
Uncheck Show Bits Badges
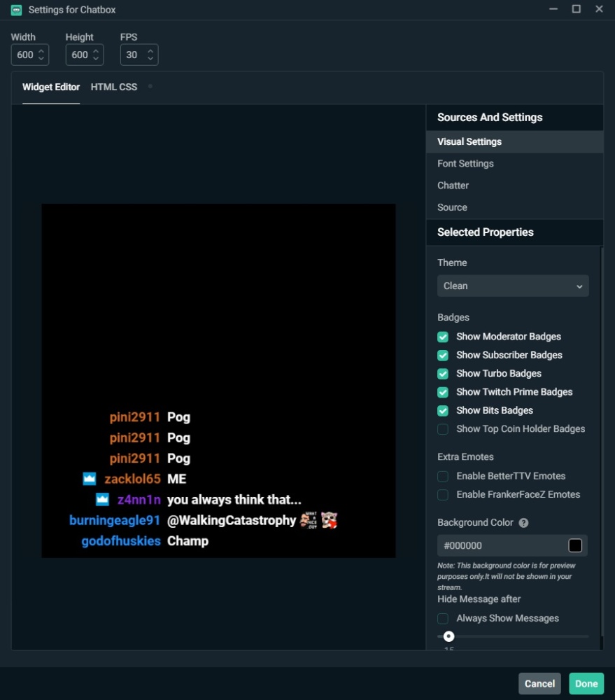point(443,411)
